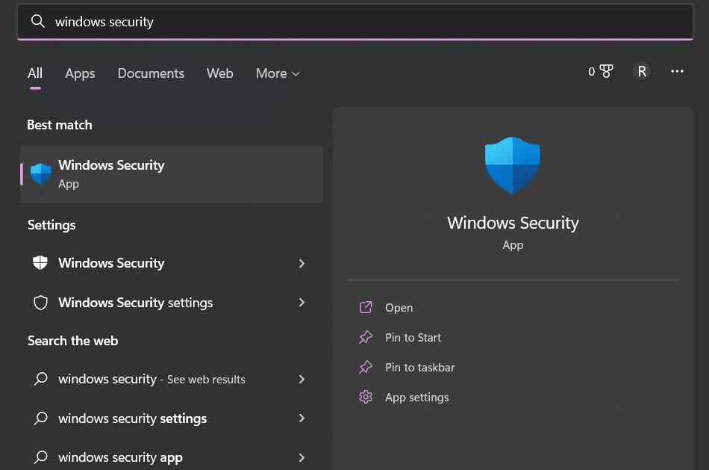Choose Pin to taskbar option

click(420, 367)
